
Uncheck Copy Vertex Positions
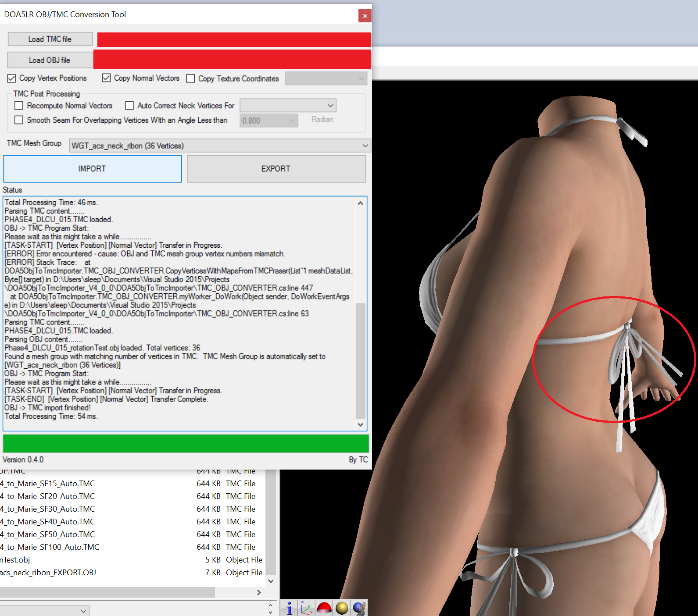pyautogui.click(x=12, y=78)
